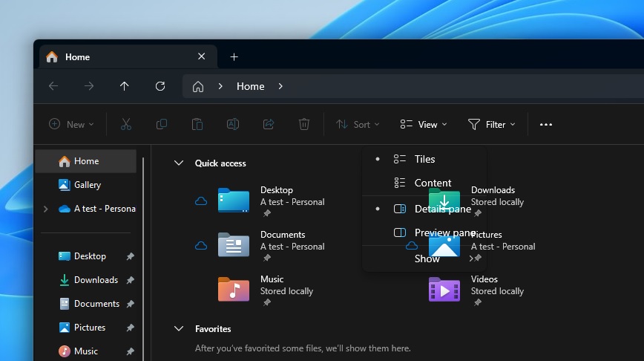Click the Paste clipboard icon
Viewport: 644px width, 361px height.
(197, 124)
